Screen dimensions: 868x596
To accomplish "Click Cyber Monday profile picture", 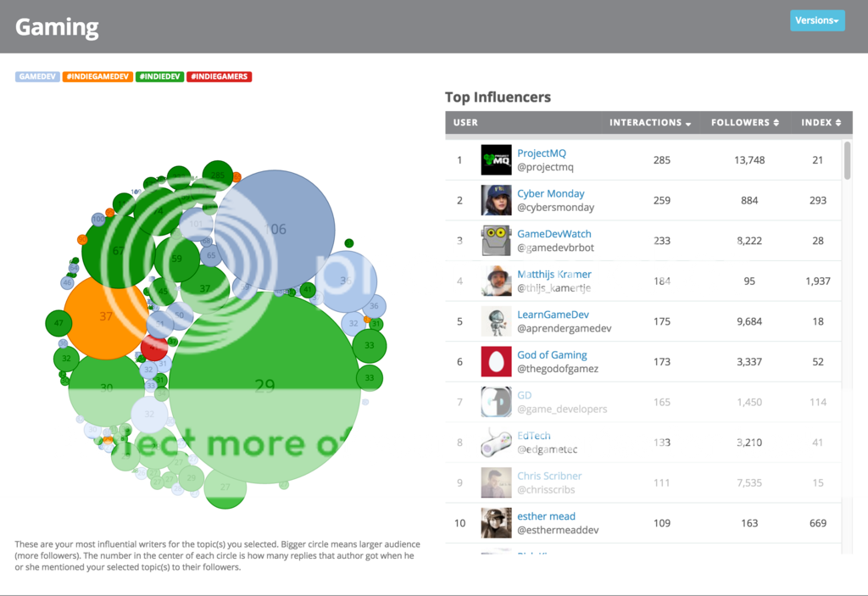I will point(496,200).
